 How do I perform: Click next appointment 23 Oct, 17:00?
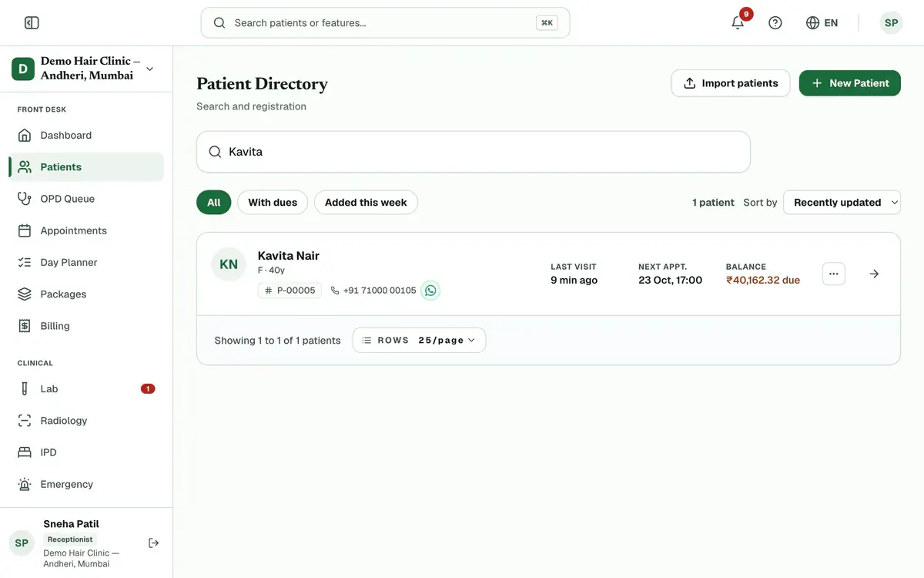[x=670, y=281]
